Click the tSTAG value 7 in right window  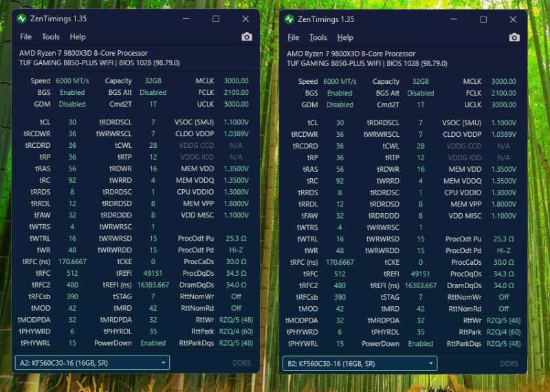coord(421,297)
